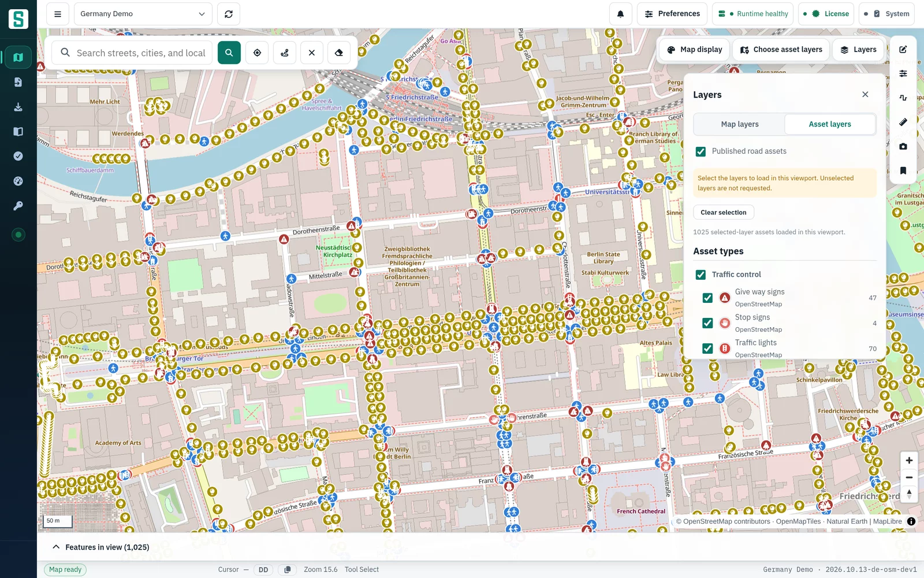Click the street search input field

coord(132,53)
